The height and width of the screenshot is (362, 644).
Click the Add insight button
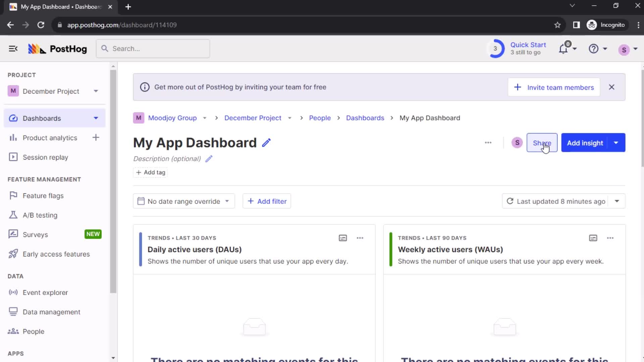click(x=585, y=143)
